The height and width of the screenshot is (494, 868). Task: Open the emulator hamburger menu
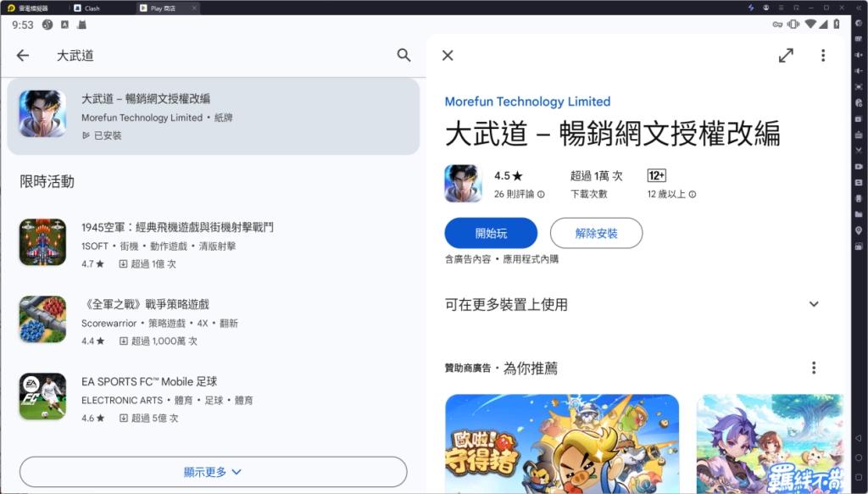click(x=781, y=8)
